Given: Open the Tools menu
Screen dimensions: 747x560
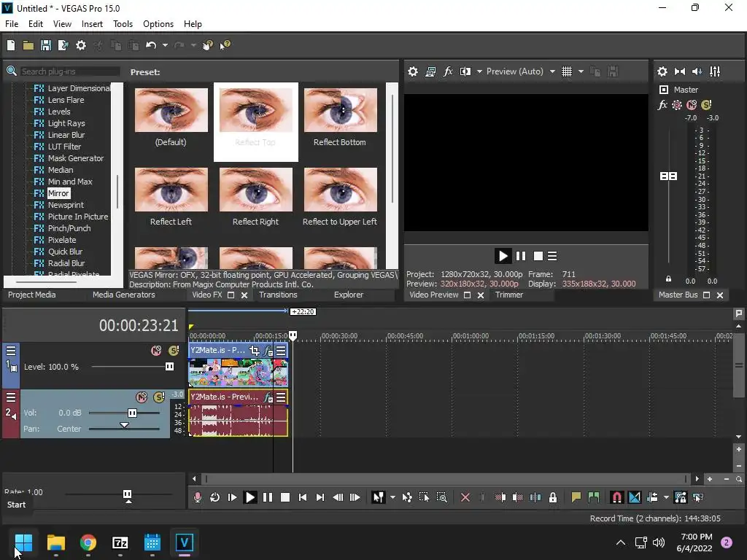Looking at the screenshot, I should [123, 24].
